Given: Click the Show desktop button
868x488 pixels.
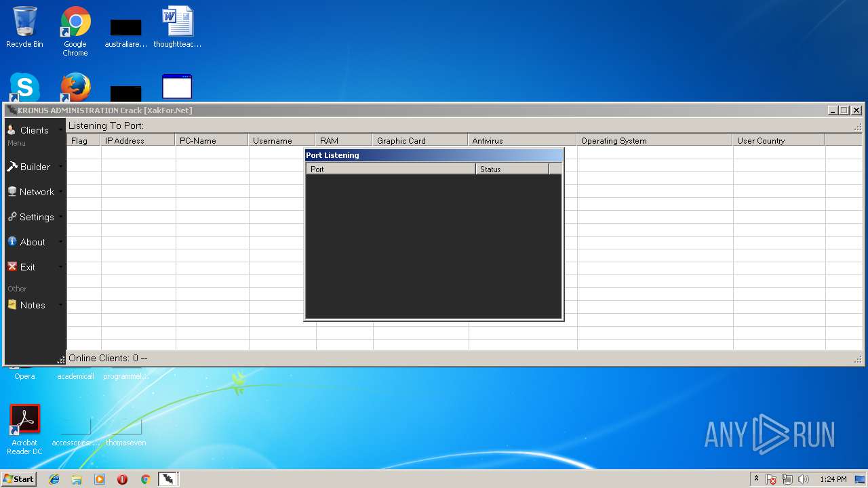Looking at the screenshot, I should (861, 479).
